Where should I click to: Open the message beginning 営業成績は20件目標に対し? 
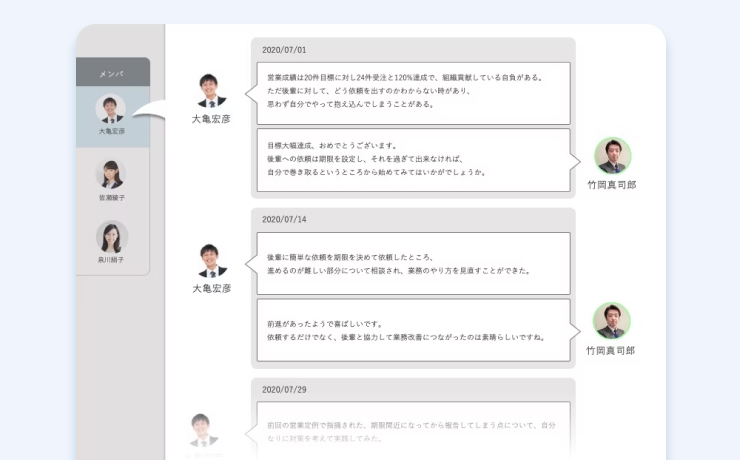pos(413,93)
